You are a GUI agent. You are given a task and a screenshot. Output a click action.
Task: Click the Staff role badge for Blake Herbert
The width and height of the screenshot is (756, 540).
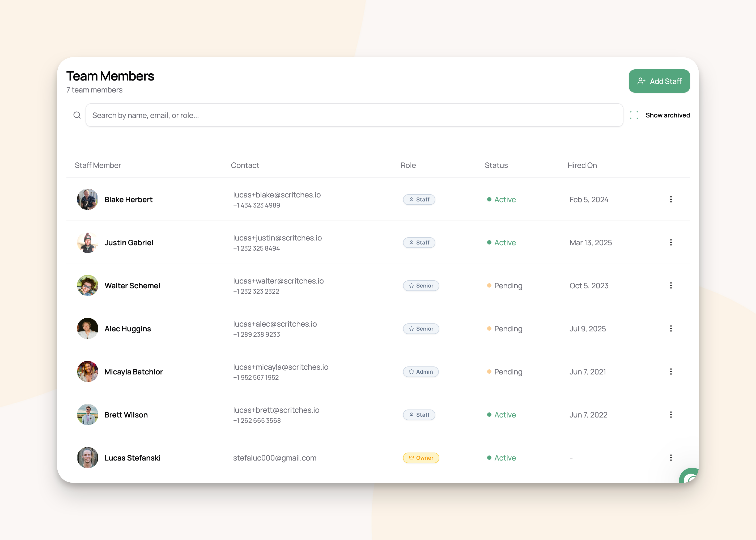pos(419,200)
